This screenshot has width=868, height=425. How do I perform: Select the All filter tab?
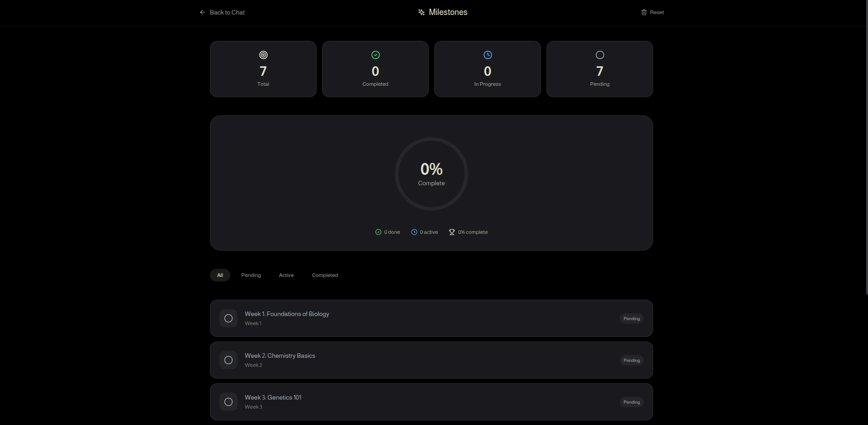point(220,275)
